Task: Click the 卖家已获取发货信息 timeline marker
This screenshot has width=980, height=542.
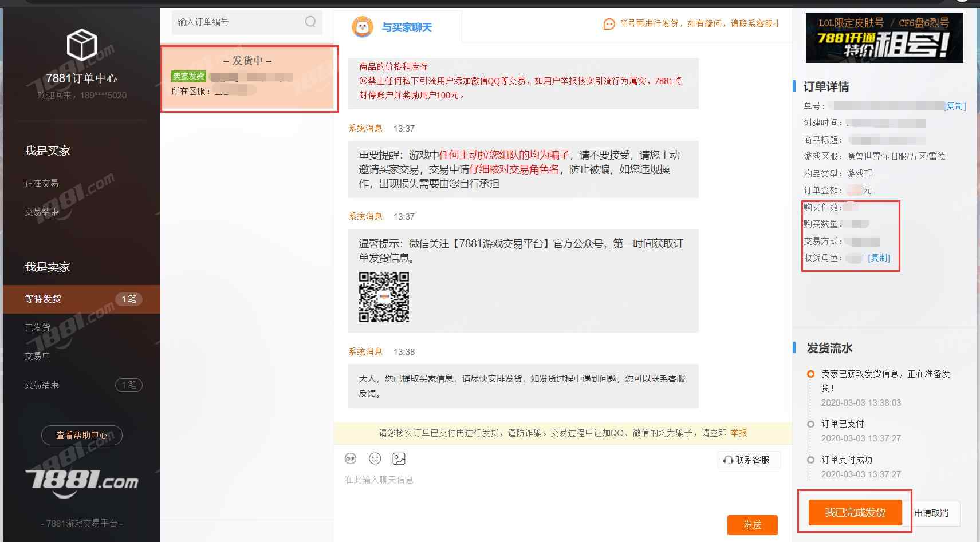Action: [x=810, y=374]
